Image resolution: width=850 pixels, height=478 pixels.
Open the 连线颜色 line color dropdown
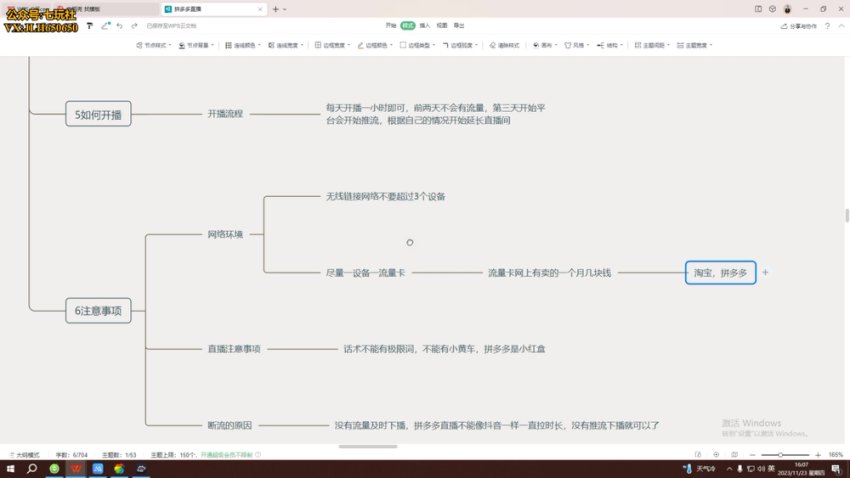pos(244,46)
